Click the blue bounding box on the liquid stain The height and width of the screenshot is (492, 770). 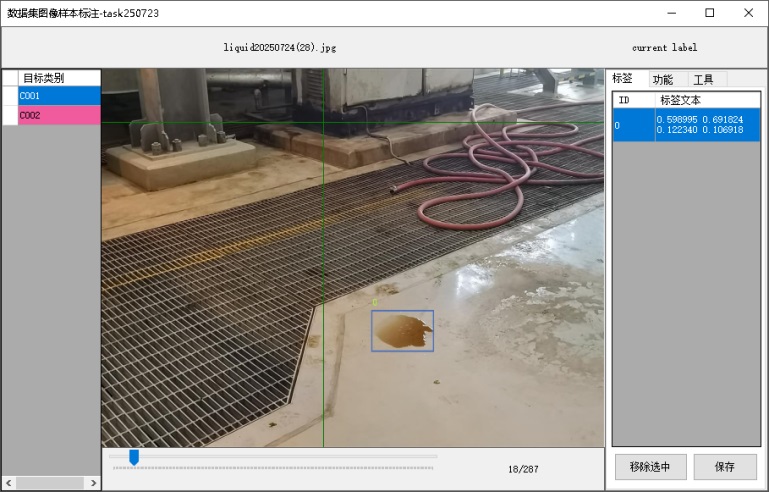pos(402,331)
